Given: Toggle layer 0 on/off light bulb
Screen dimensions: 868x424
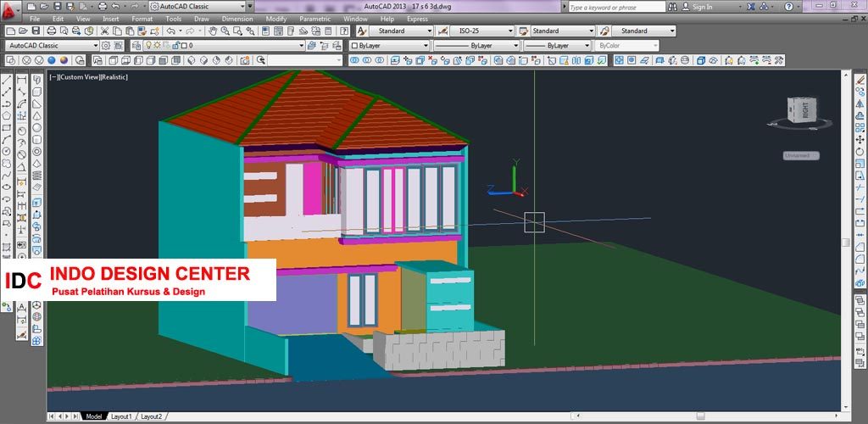Looking at the screenshot, I should pos(148,46).
